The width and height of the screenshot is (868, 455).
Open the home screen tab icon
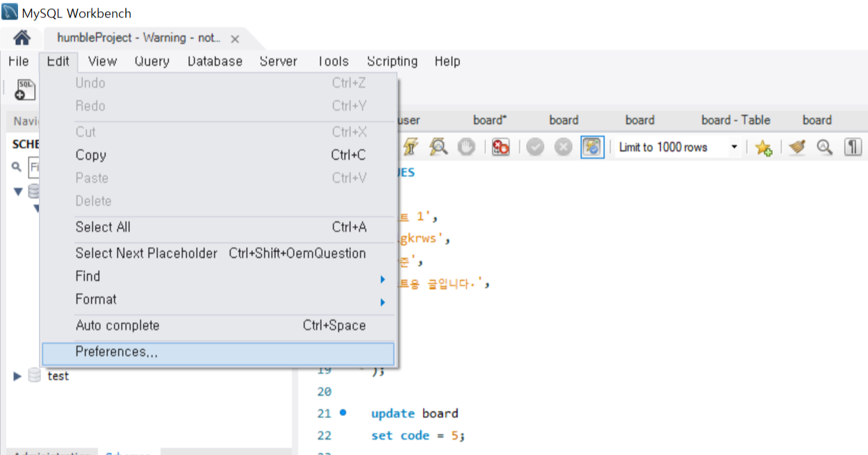22,38
